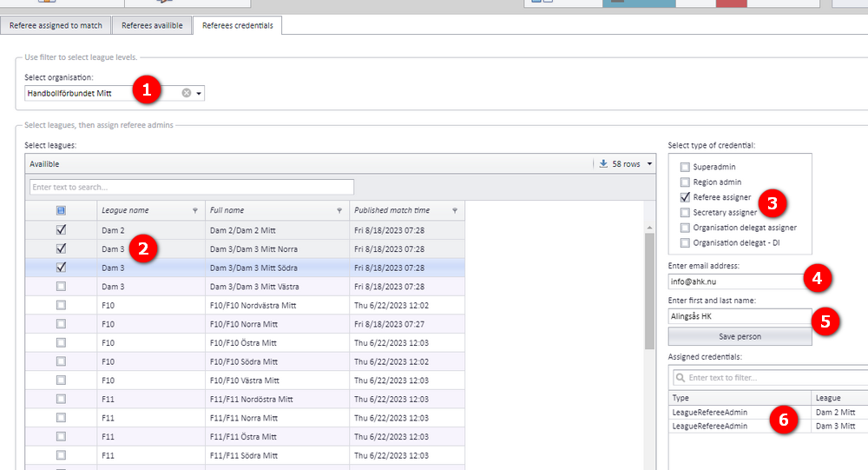
Task: Click the Thu 6/22/2023 12:02 F10 Nordvästra time
Action: [407, 306]
